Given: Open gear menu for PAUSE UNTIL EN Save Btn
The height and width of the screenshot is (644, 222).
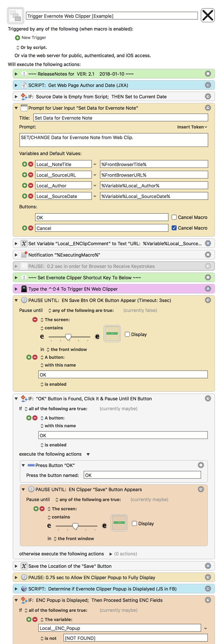Looking at the screenshot, I should [x=208, y=300].
